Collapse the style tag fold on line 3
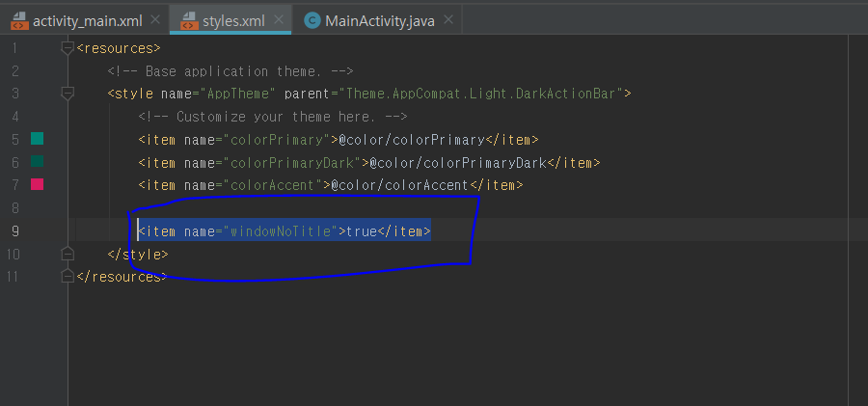 tap(68, 94)
